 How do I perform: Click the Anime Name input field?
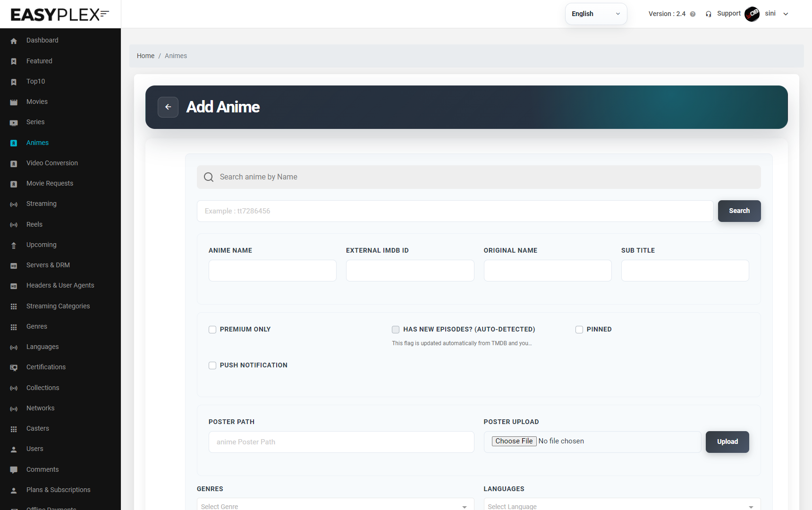point(272,271)
